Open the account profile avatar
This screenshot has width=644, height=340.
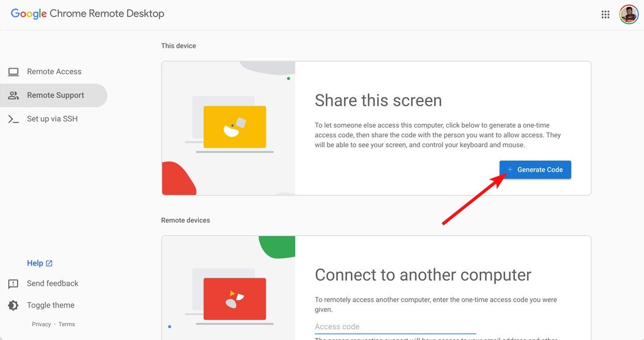coord(629,14)
